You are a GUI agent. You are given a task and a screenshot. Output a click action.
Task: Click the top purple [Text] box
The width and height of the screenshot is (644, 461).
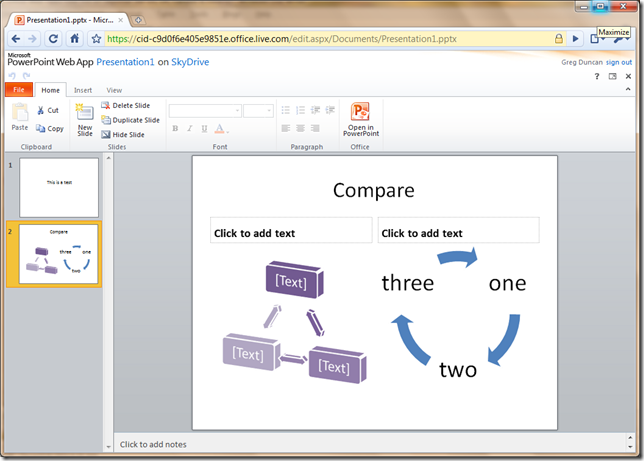294,280
